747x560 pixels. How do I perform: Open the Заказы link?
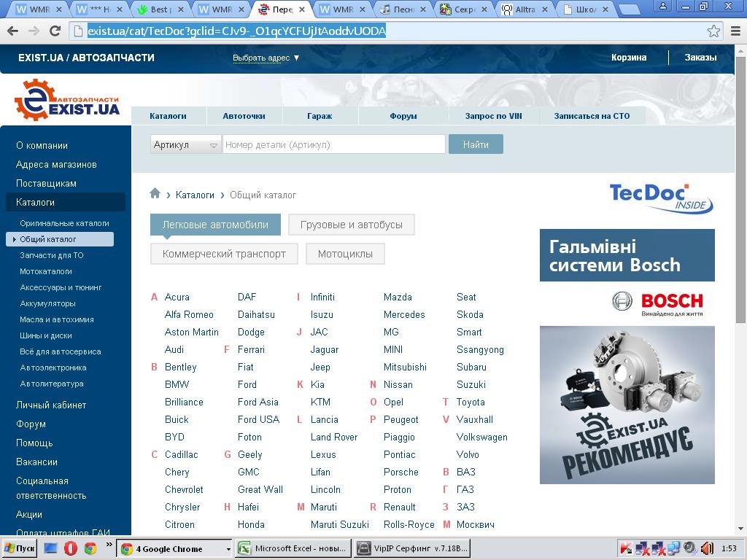(700, 58)
